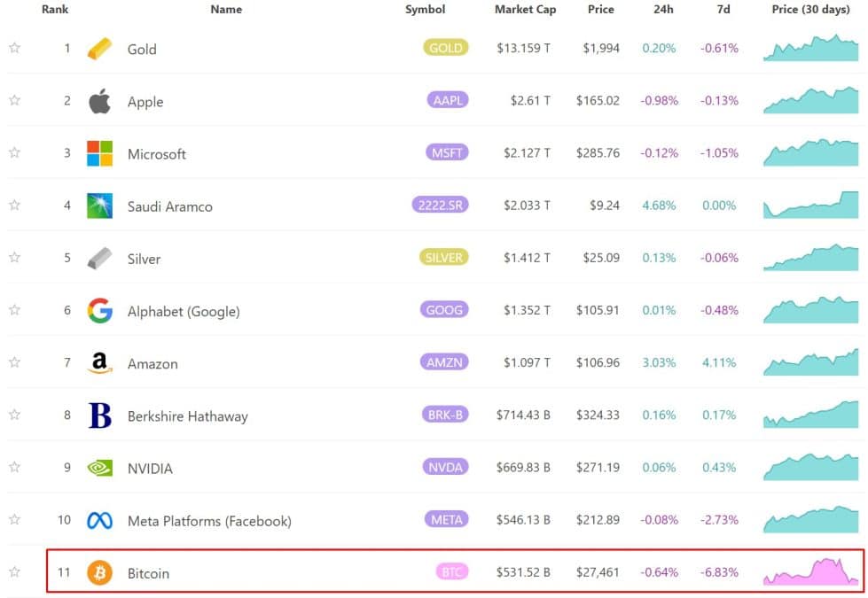The height and width of the screenshot is (598, 868).
Task: Click the AMZN symbol badge
Action: (x=444, y=361)
